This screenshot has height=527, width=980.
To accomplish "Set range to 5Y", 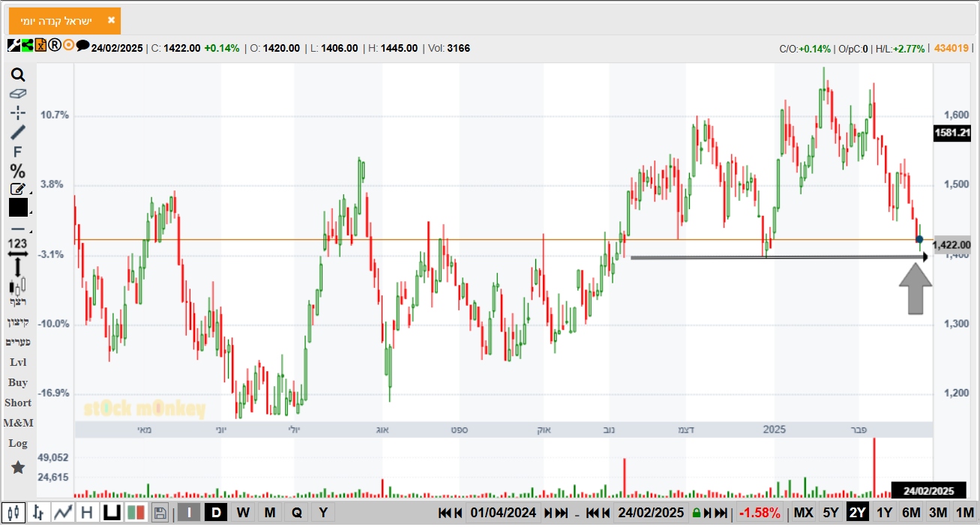I will (831, 513).
